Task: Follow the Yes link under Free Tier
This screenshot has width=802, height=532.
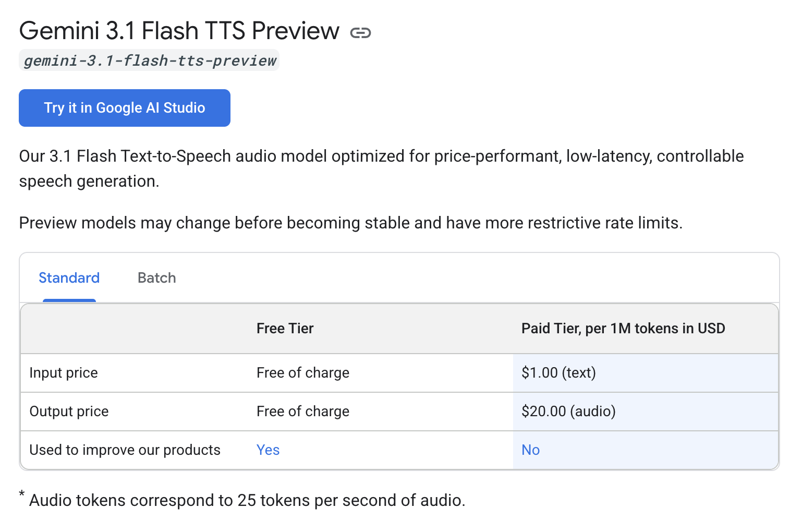Action: 268,450
